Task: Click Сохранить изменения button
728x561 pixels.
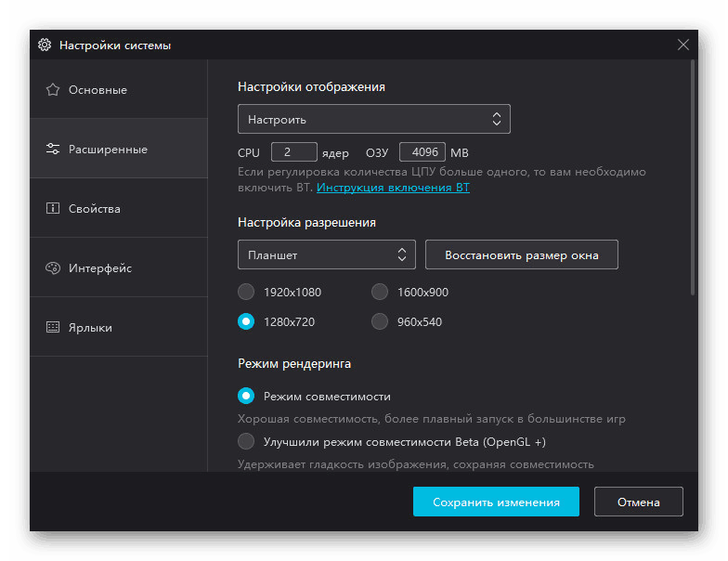Action: 496,502
